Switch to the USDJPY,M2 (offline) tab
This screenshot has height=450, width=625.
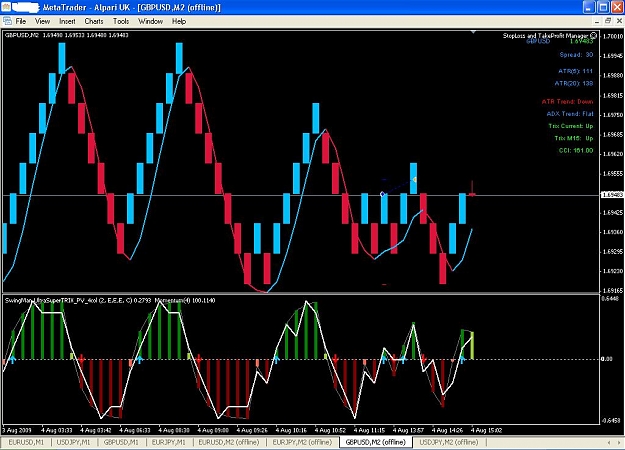tap(449, 442)
